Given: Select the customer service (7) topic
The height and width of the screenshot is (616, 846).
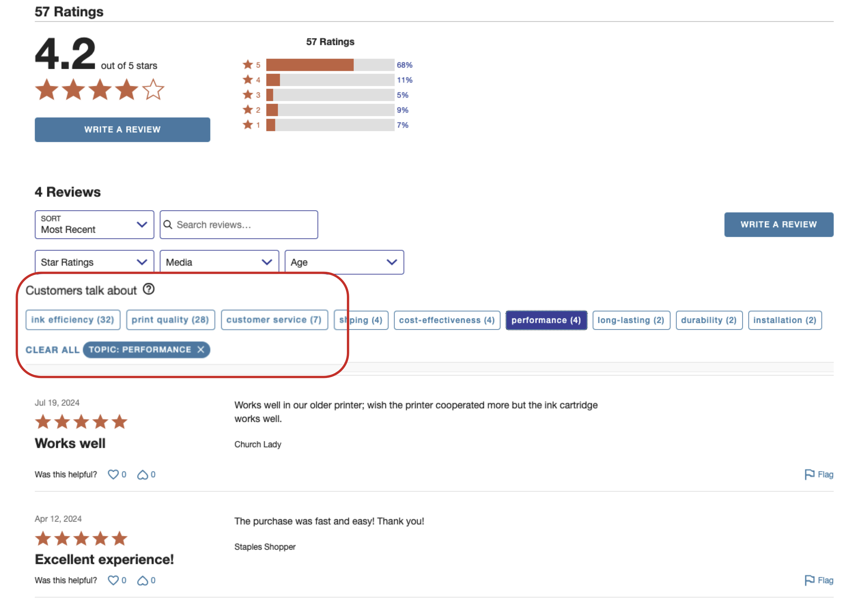Looking at the screenshot, I should coord(274,320).
